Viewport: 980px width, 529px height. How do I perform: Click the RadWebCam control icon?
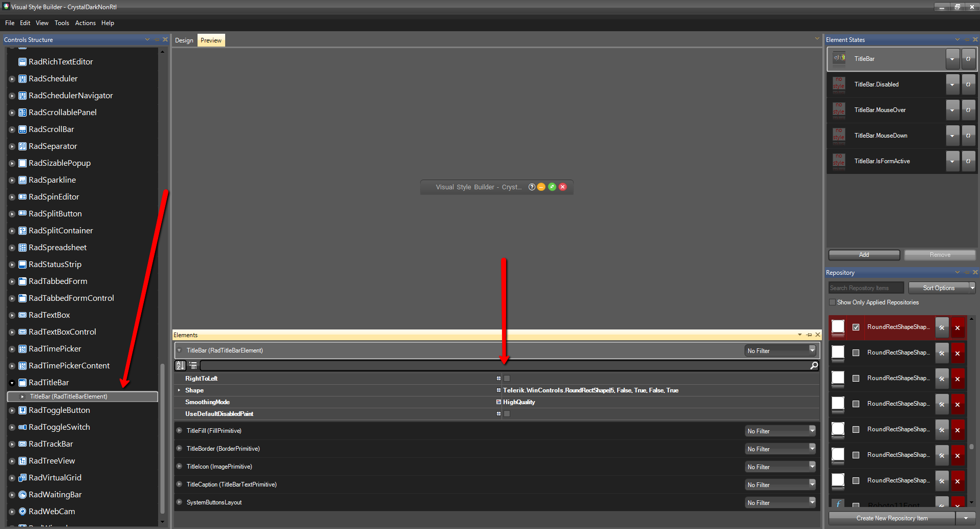click(x=23, y=512)
